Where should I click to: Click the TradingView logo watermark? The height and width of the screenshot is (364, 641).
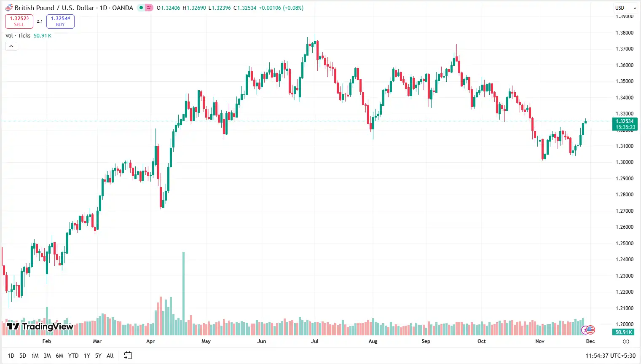pos(38,327)
